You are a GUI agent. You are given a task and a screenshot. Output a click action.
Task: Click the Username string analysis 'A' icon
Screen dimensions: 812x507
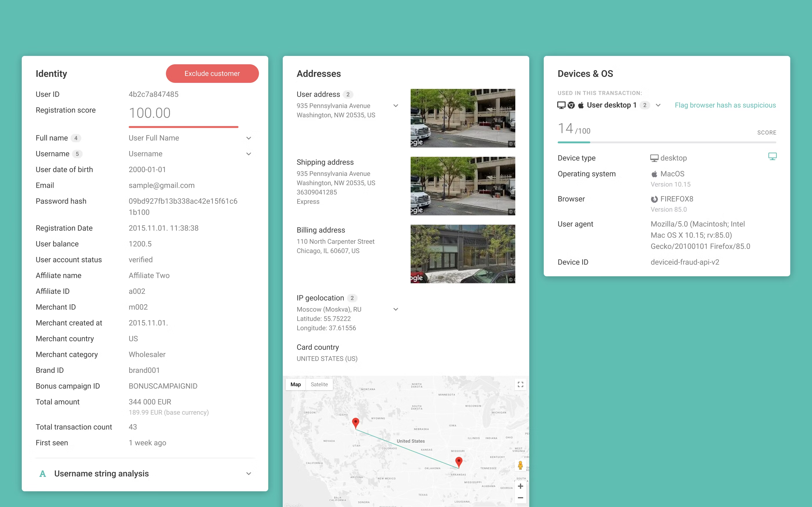(x=43, y=473)
